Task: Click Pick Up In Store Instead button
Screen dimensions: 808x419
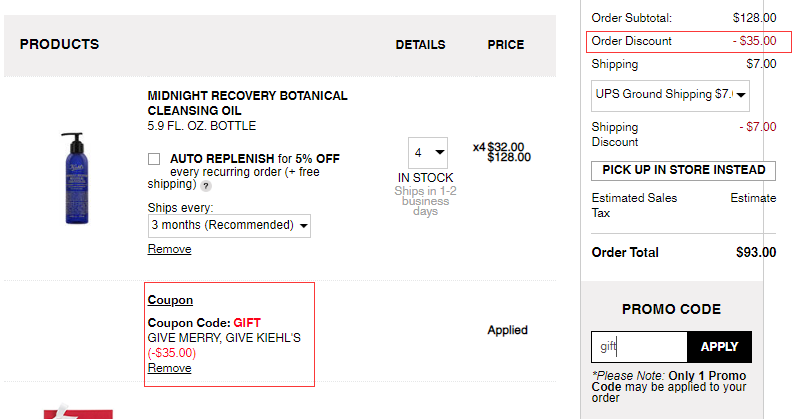Action: (x=683, y=170)
